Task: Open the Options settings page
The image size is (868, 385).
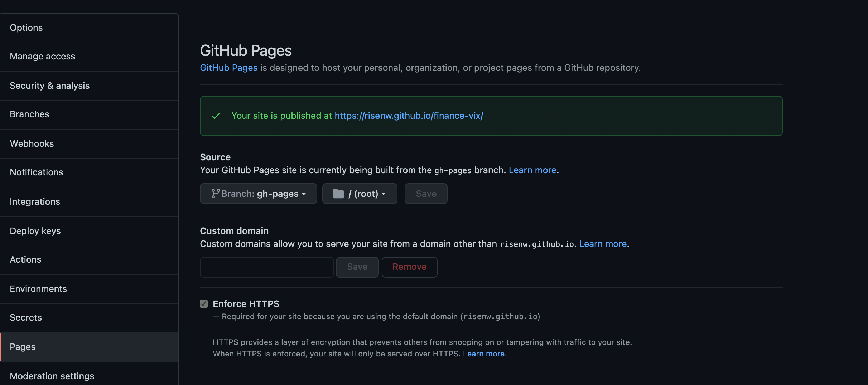Action: (x=26, y=28)
